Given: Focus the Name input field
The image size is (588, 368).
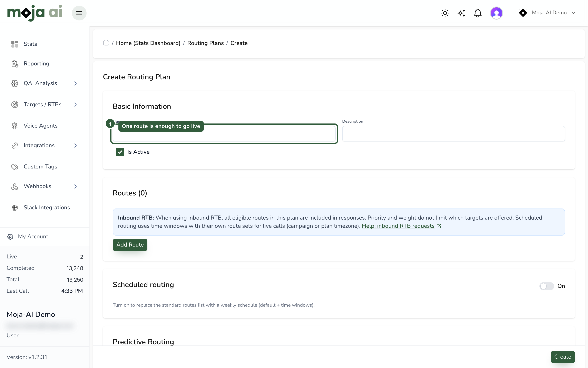Looking at the screenshot, I should [x=224, y=134].
